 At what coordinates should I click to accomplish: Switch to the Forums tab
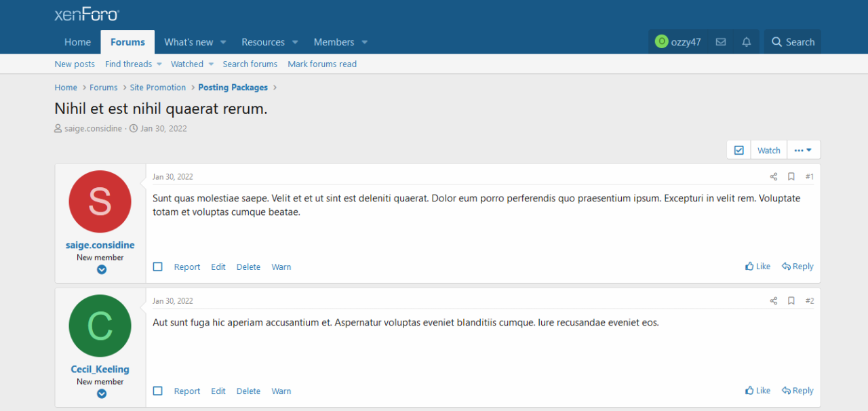pos(127,42)
